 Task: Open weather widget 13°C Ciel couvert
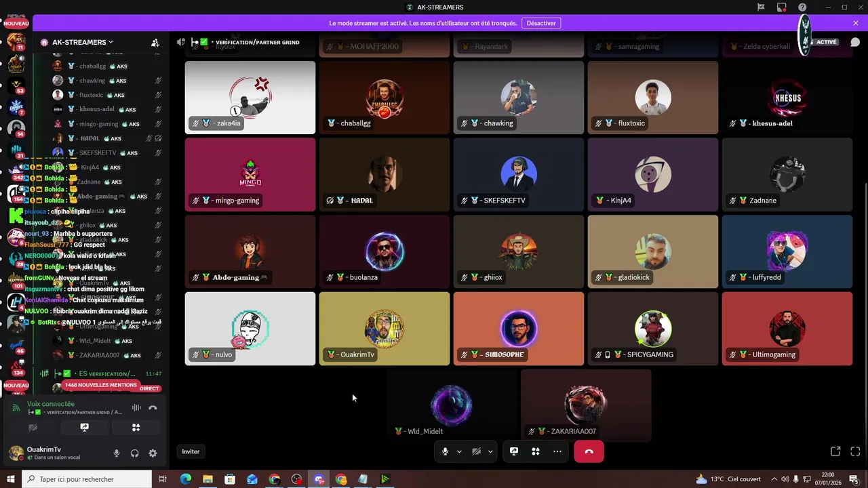(728, 479)
